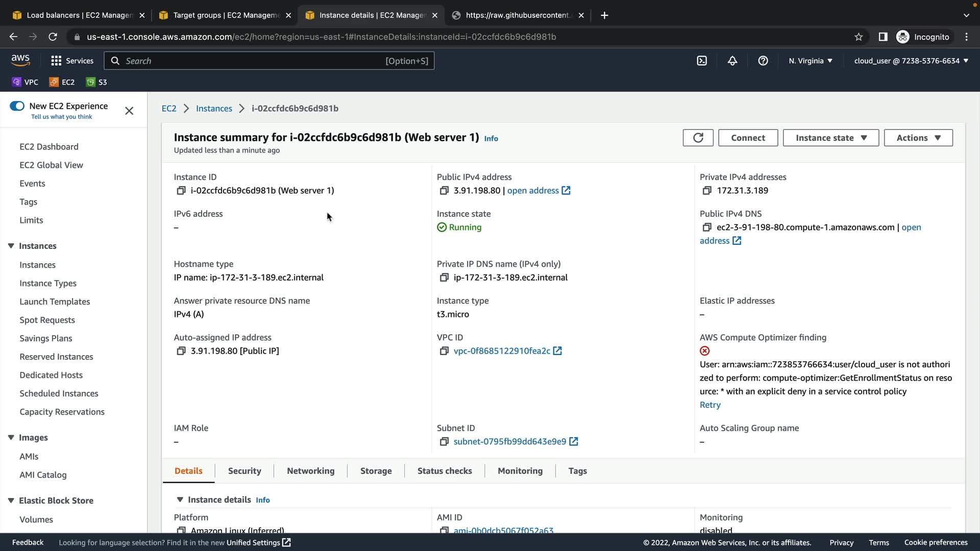Copy the public IPv4 address 3.91.198.80
This screenshot has width=980, height=551.
click(x=444, y=191)
